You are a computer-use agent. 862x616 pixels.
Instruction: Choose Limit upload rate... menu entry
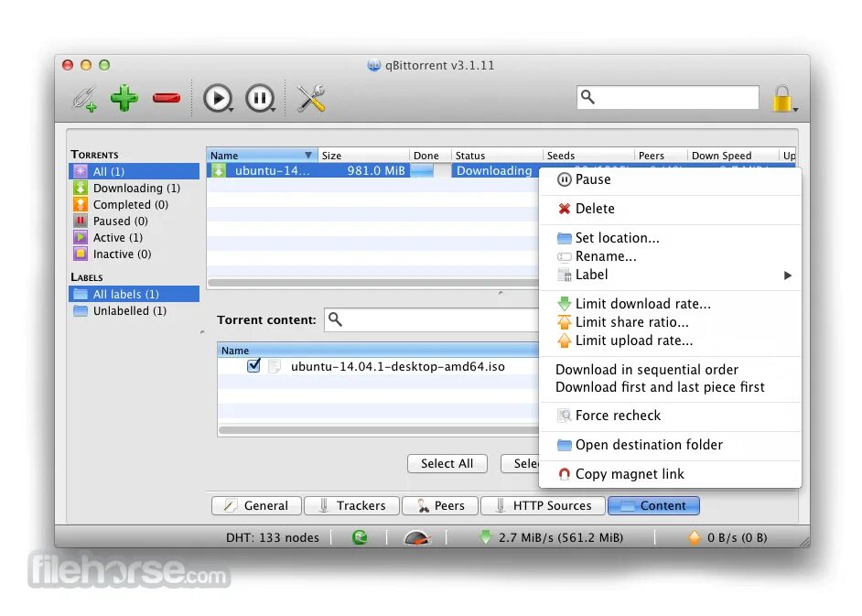click(x=670, y=340)
